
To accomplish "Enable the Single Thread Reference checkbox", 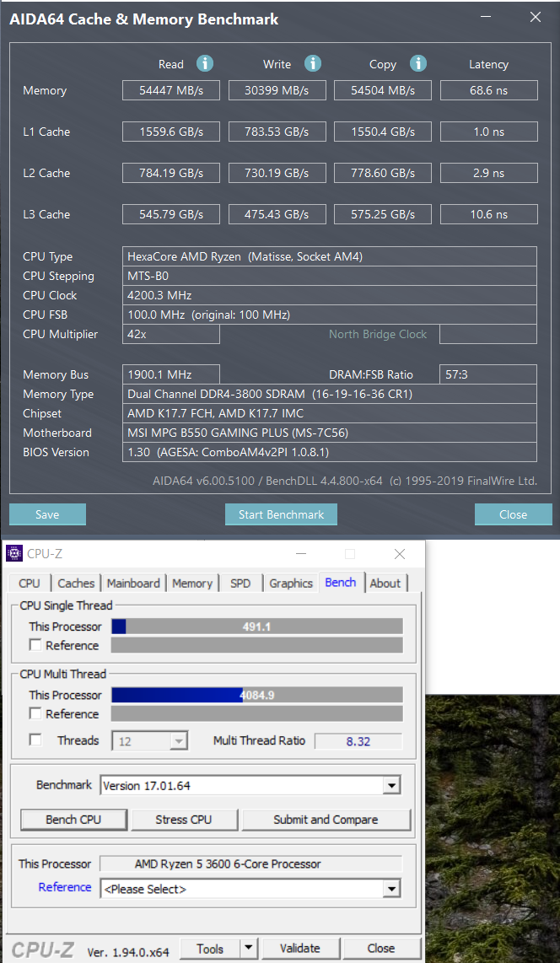I will (35, 645).
